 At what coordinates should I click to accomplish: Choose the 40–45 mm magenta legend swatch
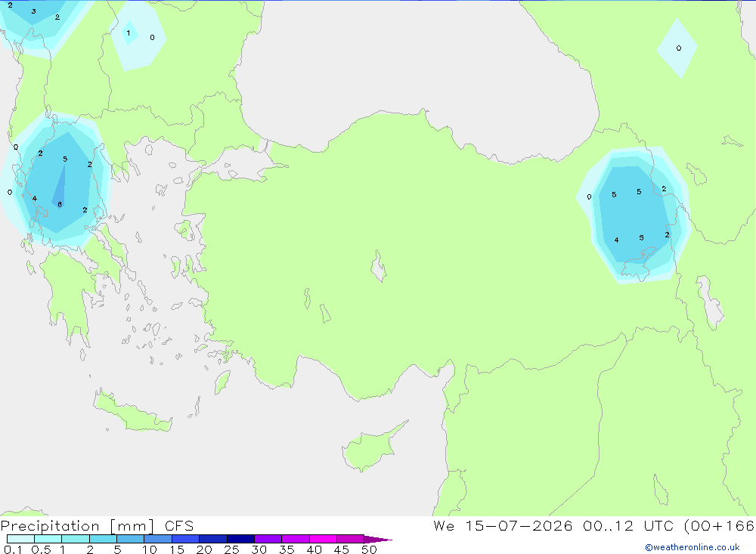point(323,539)
